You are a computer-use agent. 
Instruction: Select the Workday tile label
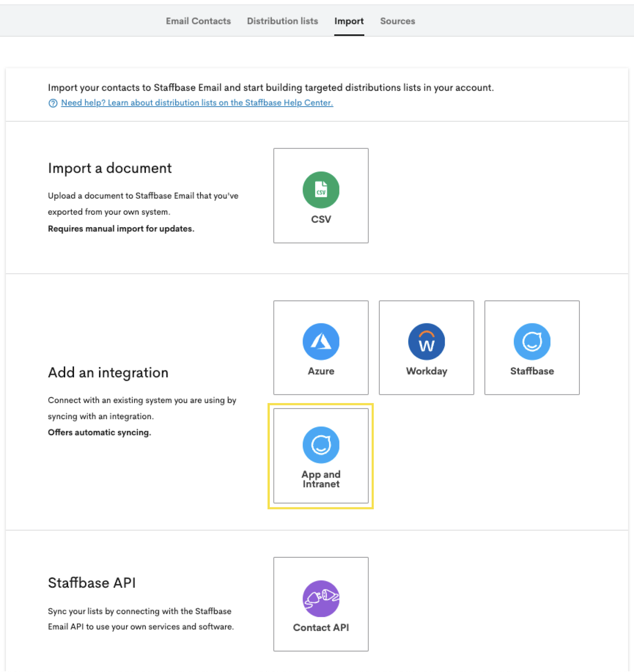426,371
